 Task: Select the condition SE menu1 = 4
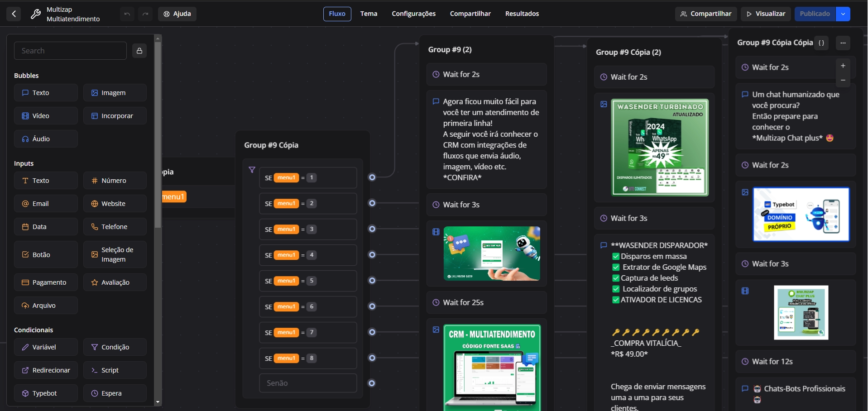click(x=308, y=255)
